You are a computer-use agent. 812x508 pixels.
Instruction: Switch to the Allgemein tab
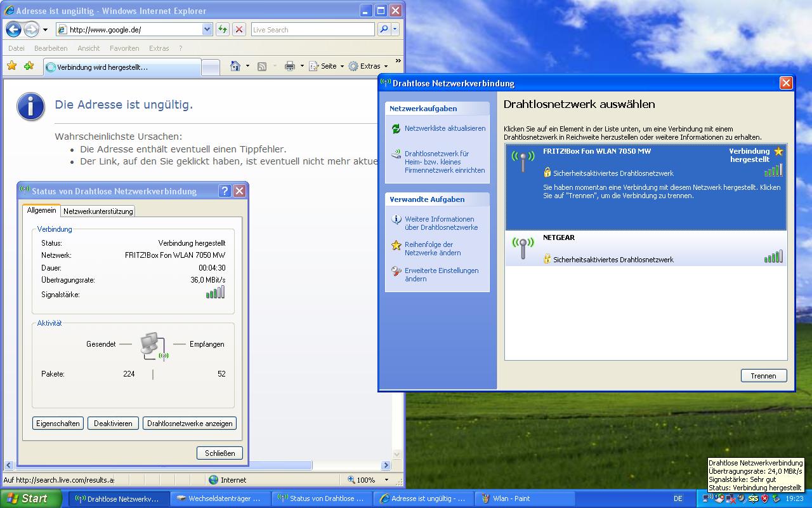tap(42, 210)
